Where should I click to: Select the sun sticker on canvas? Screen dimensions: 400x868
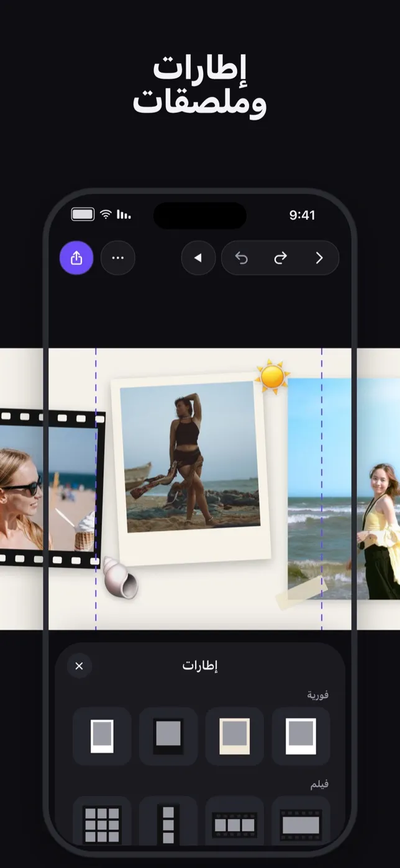pyautogui.click(x=272, y=376)
